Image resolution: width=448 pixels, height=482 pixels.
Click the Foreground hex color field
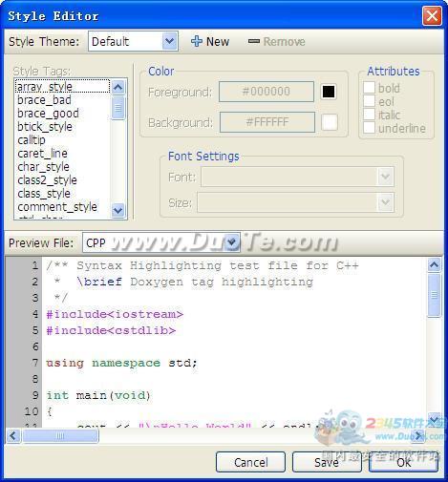[x=267, y=92]
